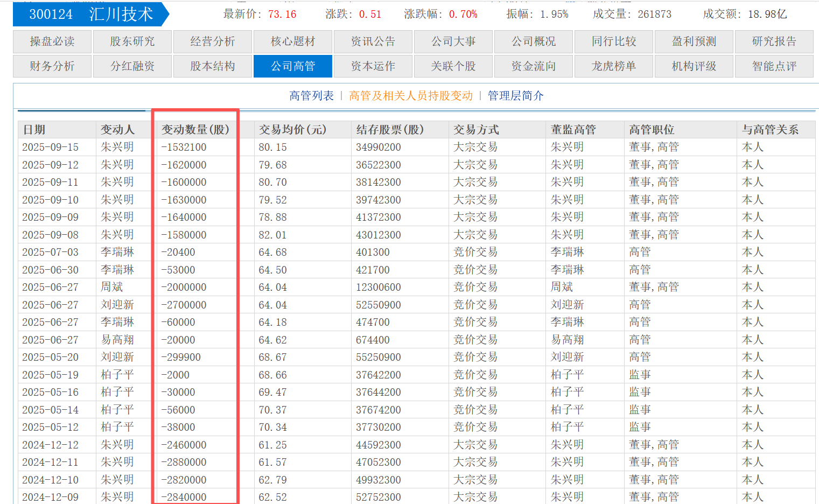Open 智能点评 tab
The image size is (819, 504).
pos(774,66)
